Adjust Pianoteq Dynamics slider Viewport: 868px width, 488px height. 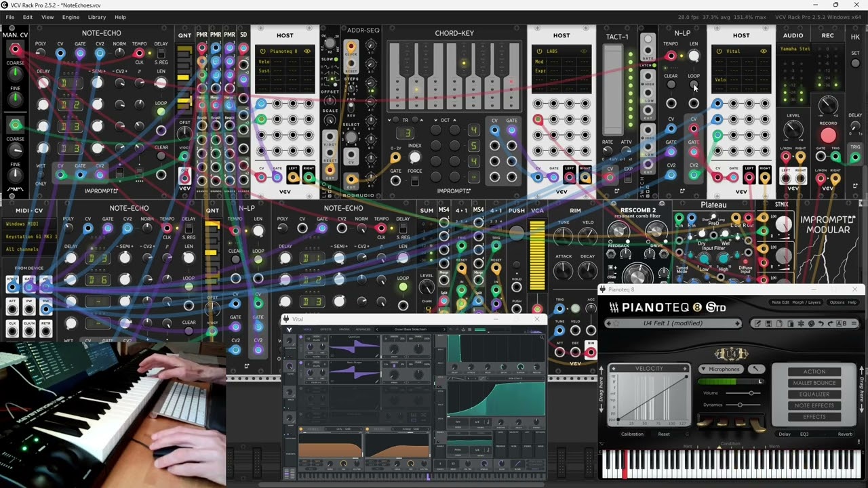743,405
